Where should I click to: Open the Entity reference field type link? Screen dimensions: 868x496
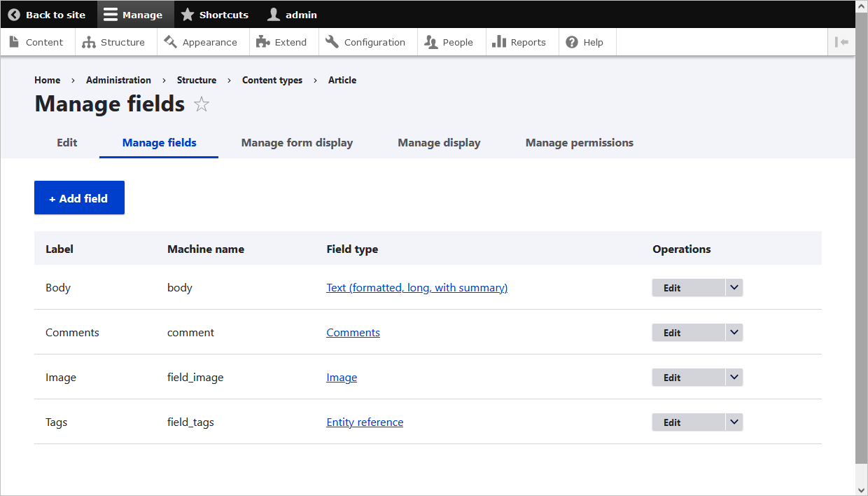[365, 422]
